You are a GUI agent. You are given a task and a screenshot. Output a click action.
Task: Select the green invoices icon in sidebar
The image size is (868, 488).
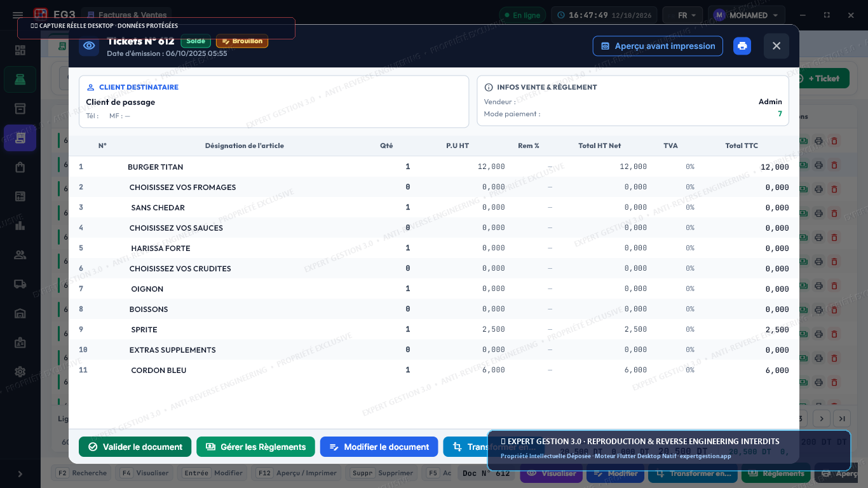20,79
